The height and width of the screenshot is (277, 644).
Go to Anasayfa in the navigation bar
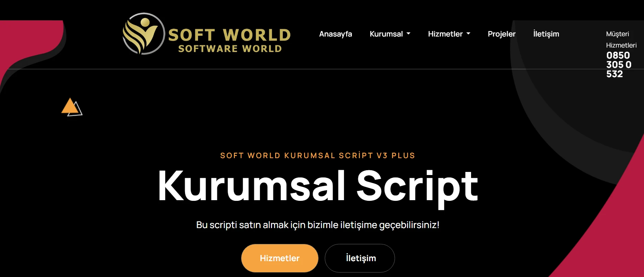(x=335, y=34)
